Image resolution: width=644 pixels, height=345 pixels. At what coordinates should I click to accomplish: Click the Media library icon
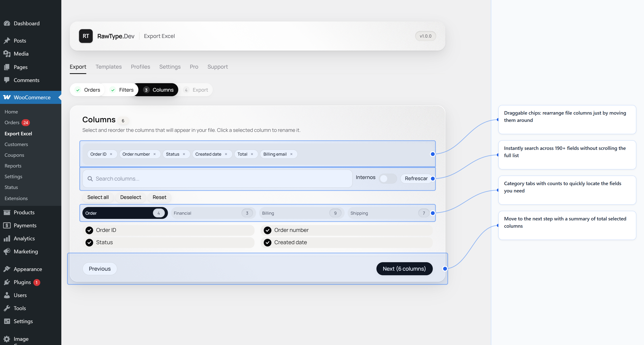[7, 54]
